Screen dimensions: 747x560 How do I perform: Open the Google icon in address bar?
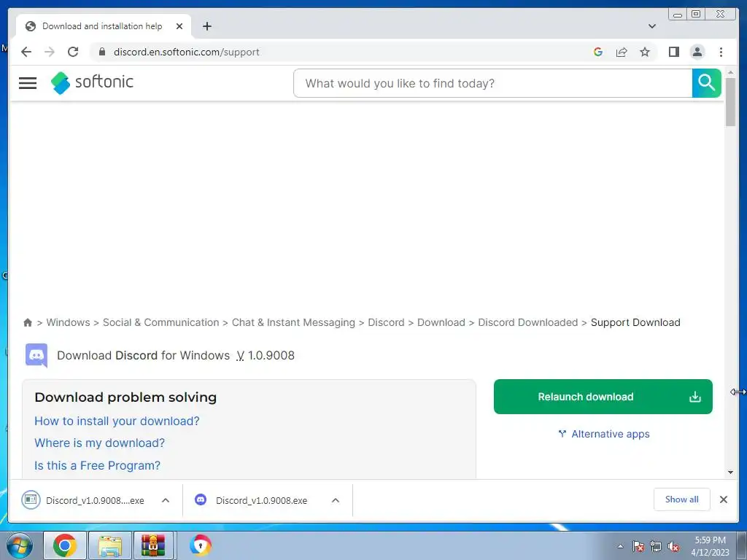click(x=598, y=52)
